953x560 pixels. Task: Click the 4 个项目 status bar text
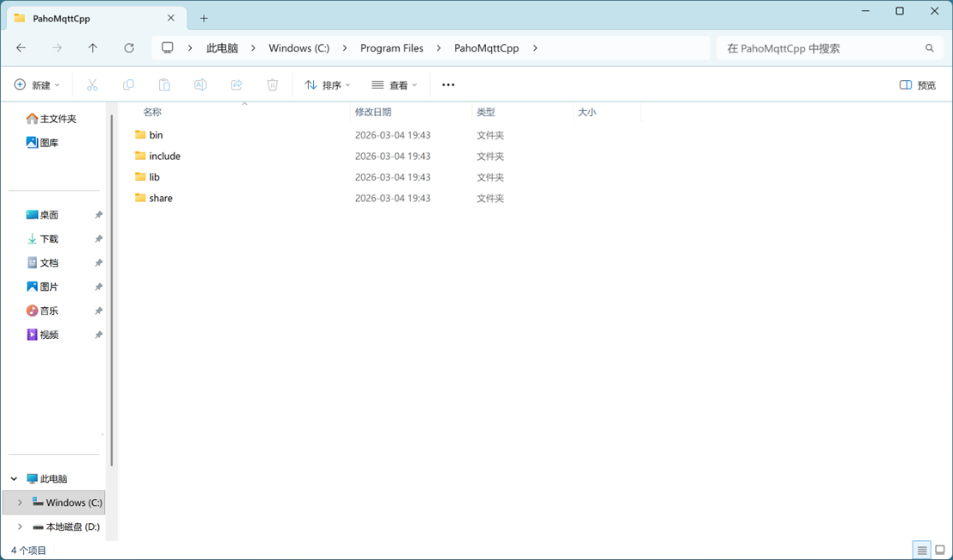pyautogui.click(x=28, y=551)
